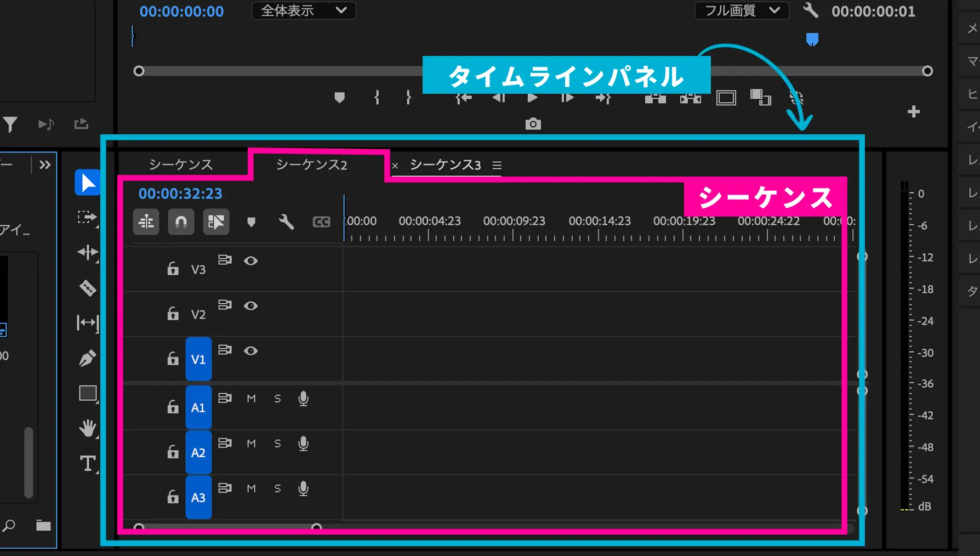Select the Pen tool in the toolbar
The image size is (980, 556).
pos(88,358)
